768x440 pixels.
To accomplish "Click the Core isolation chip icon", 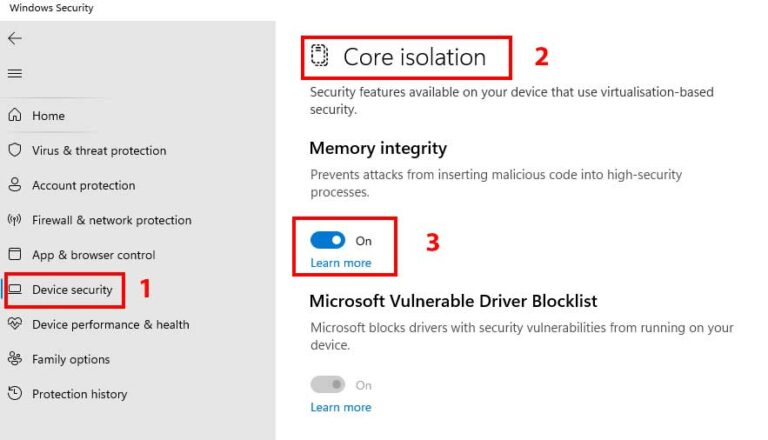I will [319, 56].
